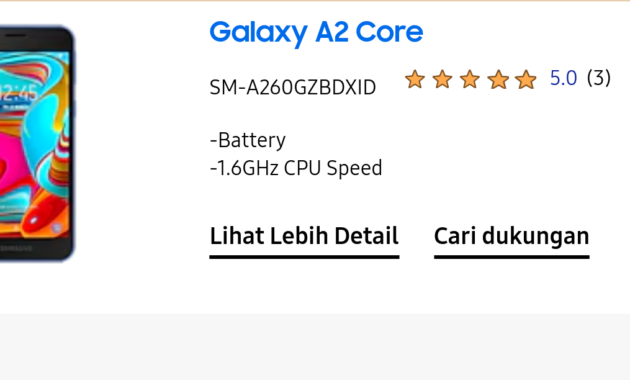The height and width of the screenshot is (380, 630).
Task: Click the (3) review count
Action: (599, 78)
